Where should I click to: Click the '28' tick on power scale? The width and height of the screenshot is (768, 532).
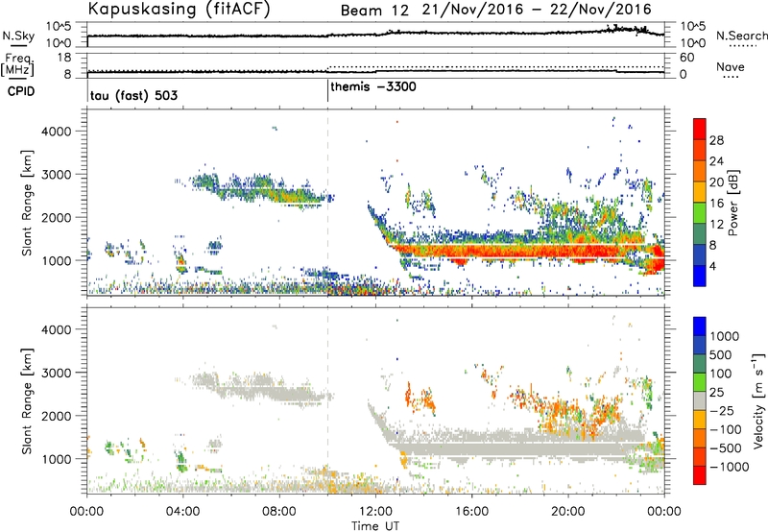pos(716,140)
